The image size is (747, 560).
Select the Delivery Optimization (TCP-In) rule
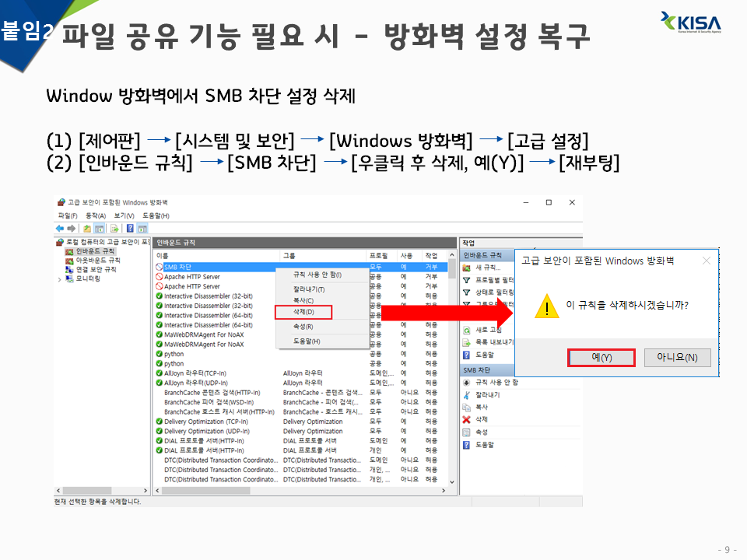coord(300,422)
